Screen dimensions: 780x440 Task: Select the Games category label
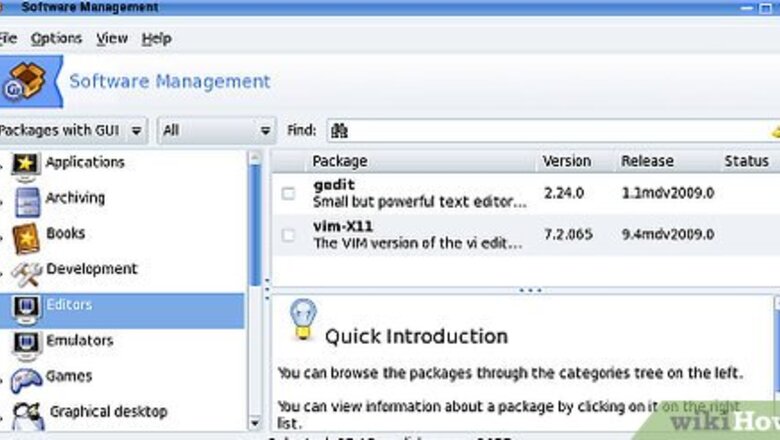pos(69,376)
